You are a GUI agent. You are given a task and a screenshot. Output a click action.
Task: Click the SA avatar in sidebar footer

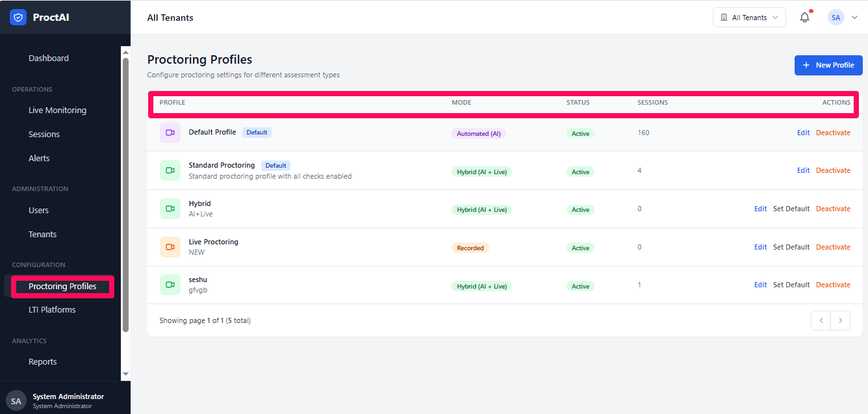pos(16,401)
